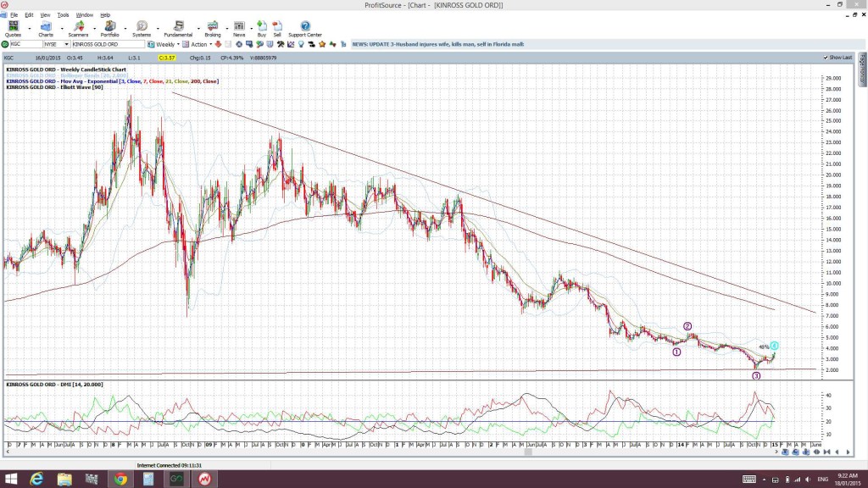This screenshot has width=868, height=488.
Task: Open the Windows Start button
Action: tap(10, 479)
